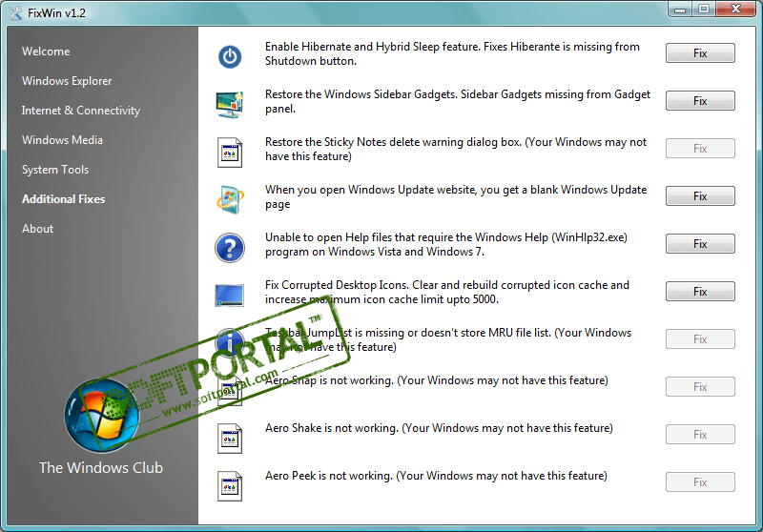Image resolution: width=763 pixels, height=532 pixels.
Task: Fix the missing Windows Sidebar Gadgets
Action: [x=700, y=101]
